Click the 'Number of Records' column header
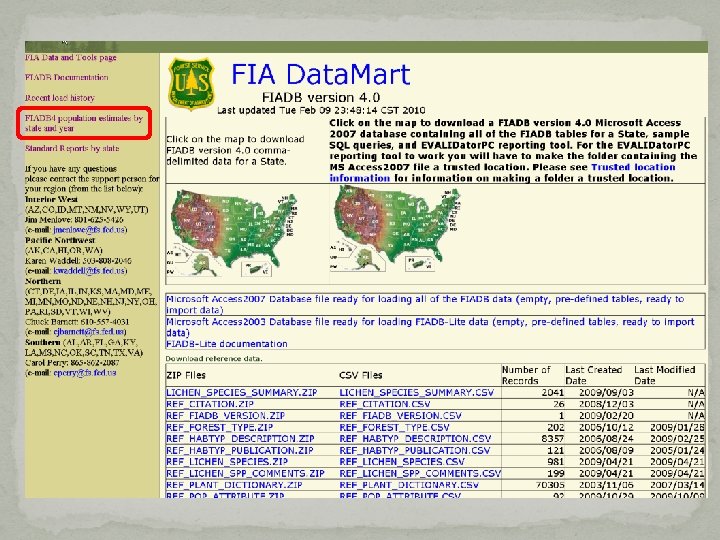Viewport: 720px width, 540px height. pyautogui.click(x=526, y=375)
